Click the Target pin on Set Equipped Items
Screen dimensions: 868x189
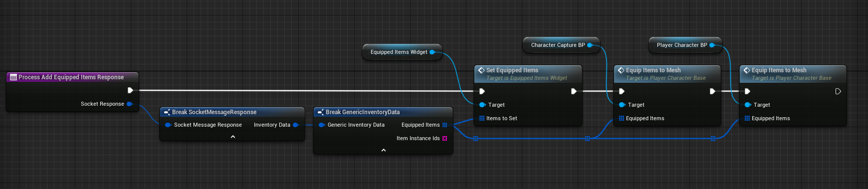click(x=482, y=105)
